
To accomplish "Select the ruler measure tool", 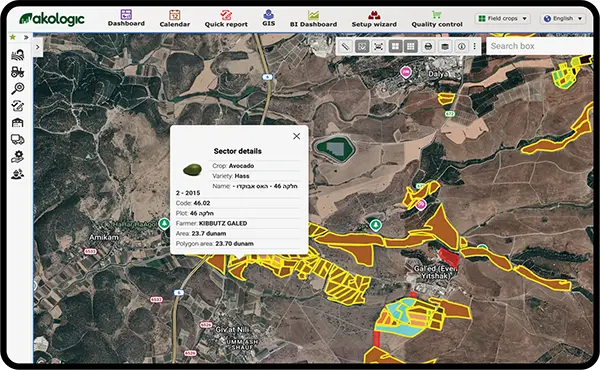I will (345, 47).
